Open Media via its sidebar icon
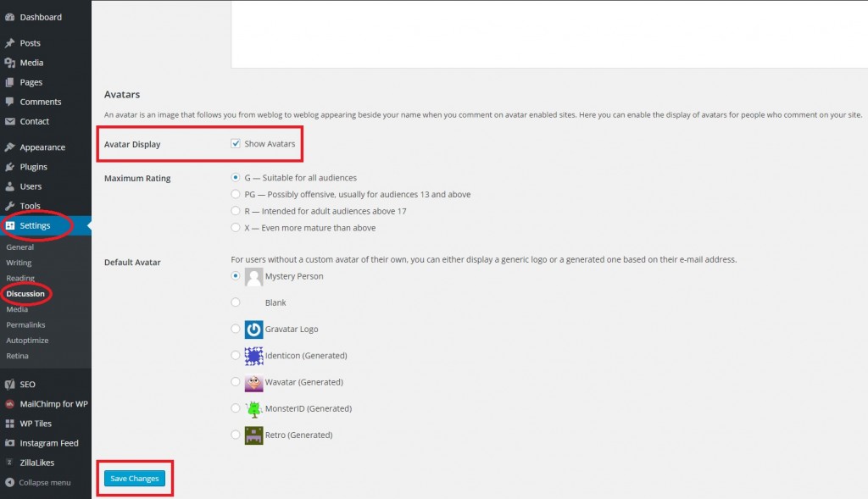The width and height of the screenshot is (868, 499). 9,63
